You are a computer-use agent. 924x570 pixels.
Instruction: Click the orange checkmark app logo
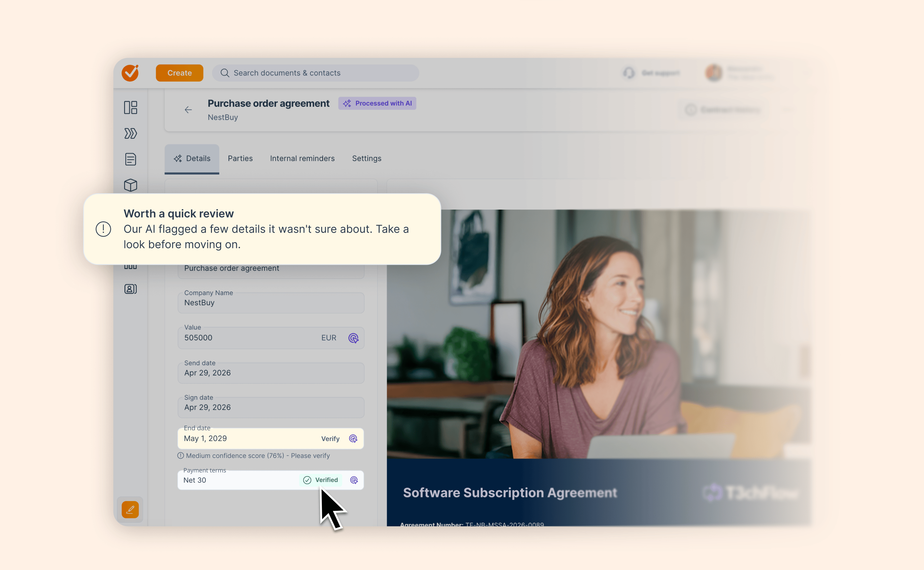pos(130,73)
